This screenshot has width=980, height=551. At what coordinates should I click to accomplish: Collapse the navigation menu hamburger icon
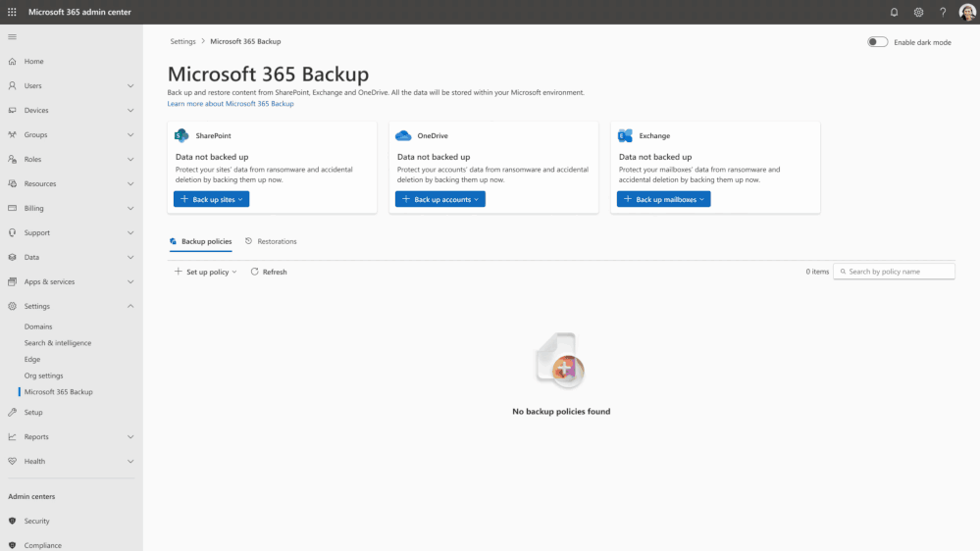pyautogui.click(x=12, y=36)
